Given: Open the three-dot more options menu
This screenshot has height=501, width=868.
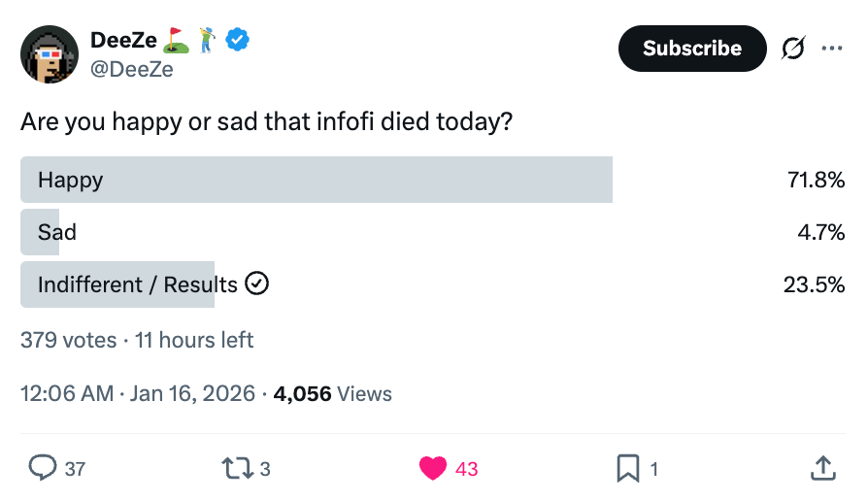Looking at the screenshot, I should pos(832,49).
